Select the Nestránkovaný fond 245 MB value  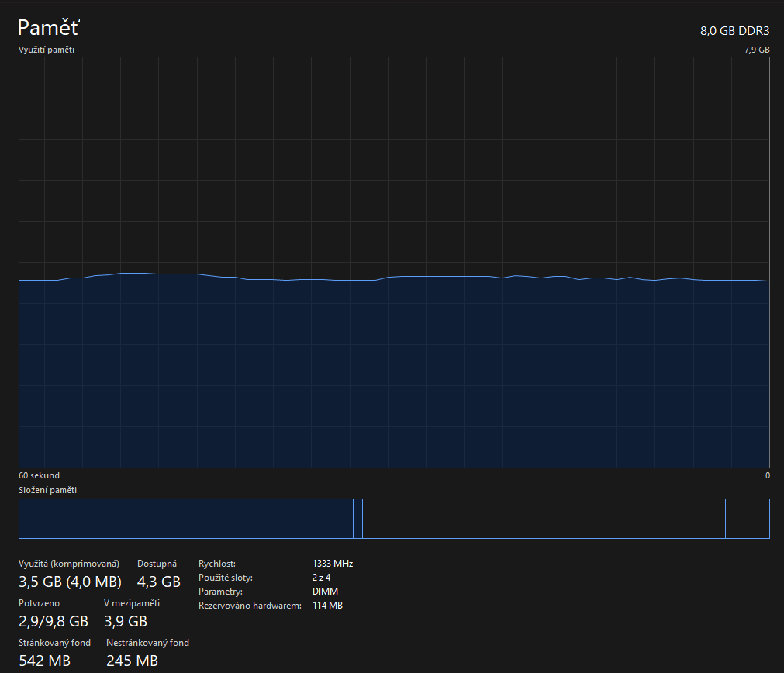pyautogui.click(x=132, y=661)
